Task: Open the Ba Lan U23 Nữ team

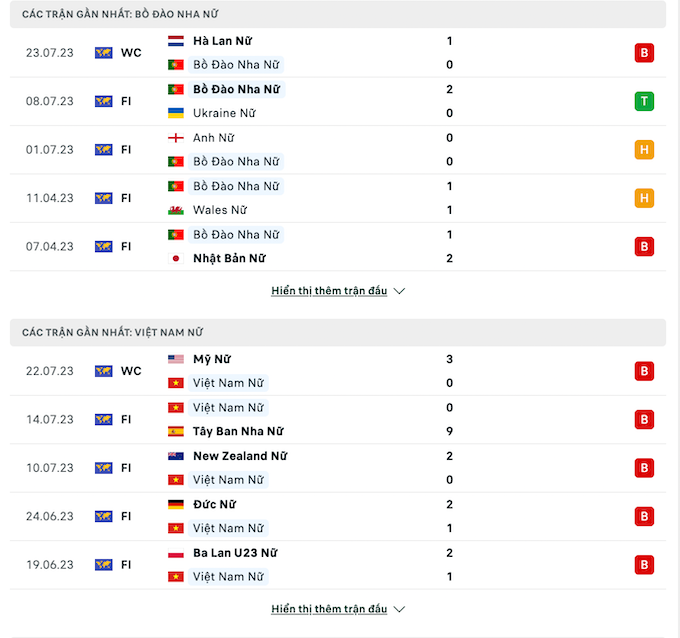Action: 235,553
